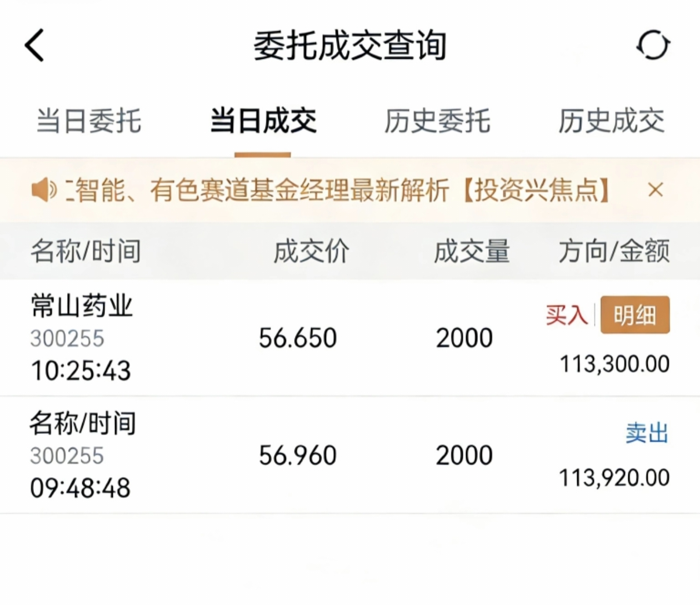Image resolution: width=700 pixels, height=605 pixels.
Task: Select the 当日成交 tab
Action: 263,121
